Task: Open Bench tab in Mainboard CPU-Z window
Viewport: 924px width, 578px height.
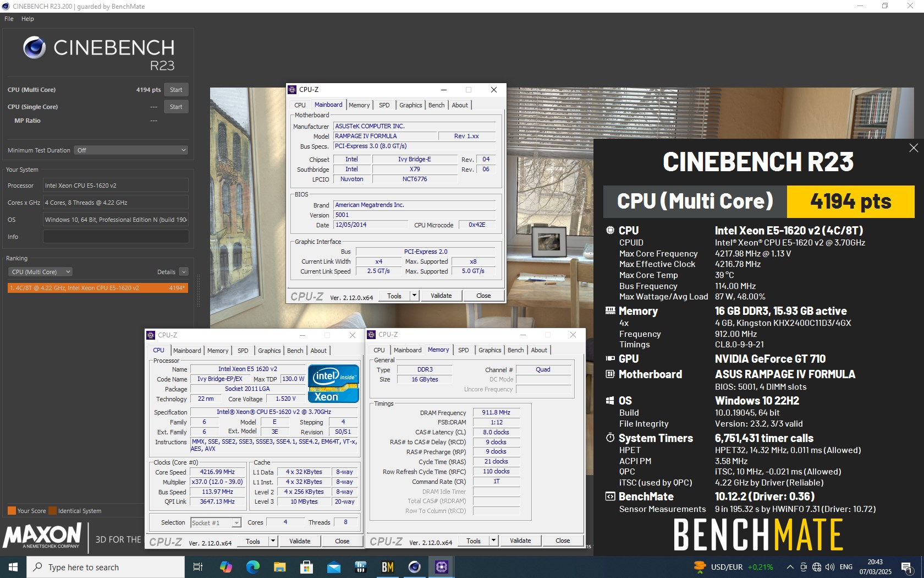Action: click(437, 105)
